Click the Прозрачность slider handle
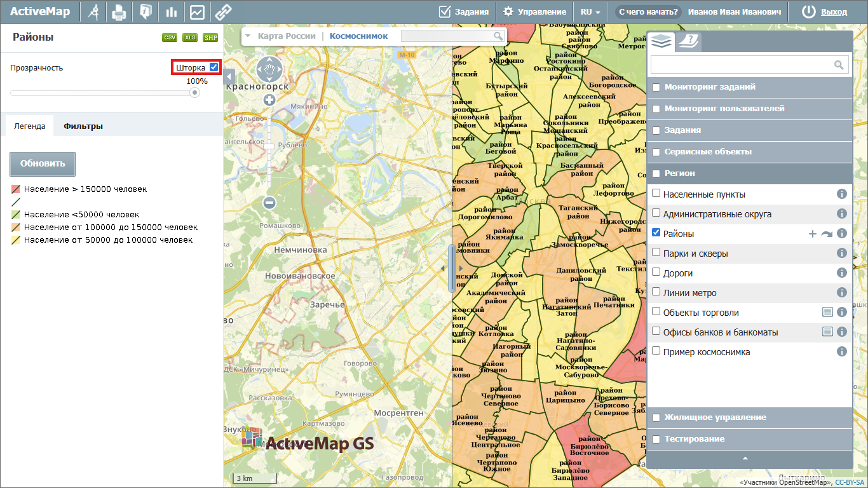 (195, 93)
